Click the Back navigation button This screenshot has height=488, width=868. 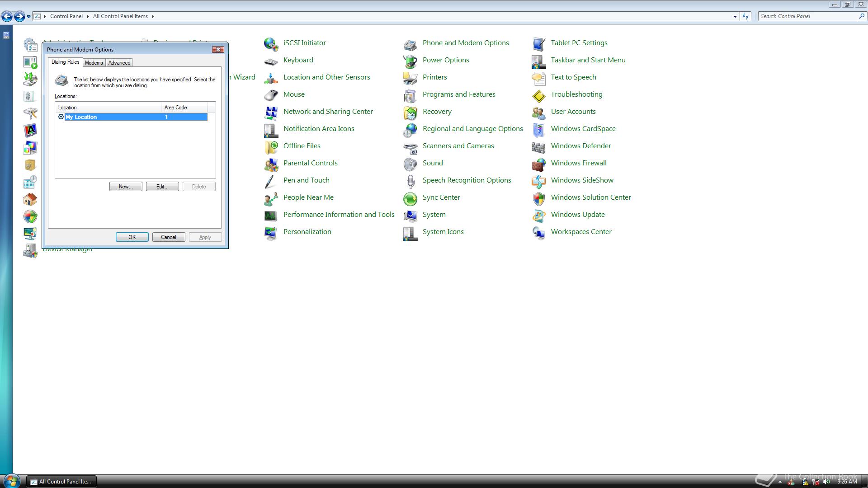pos(7,17)
